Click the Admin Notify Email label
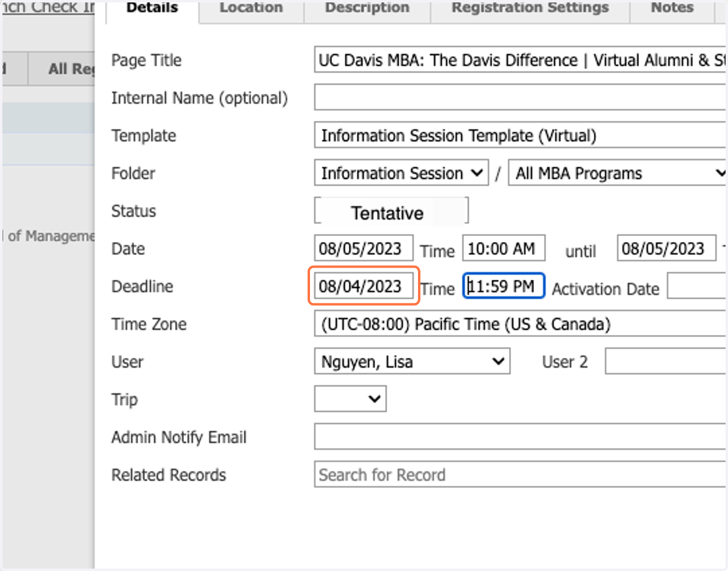Viewport: 728px width, 571px height. [179, 437]
